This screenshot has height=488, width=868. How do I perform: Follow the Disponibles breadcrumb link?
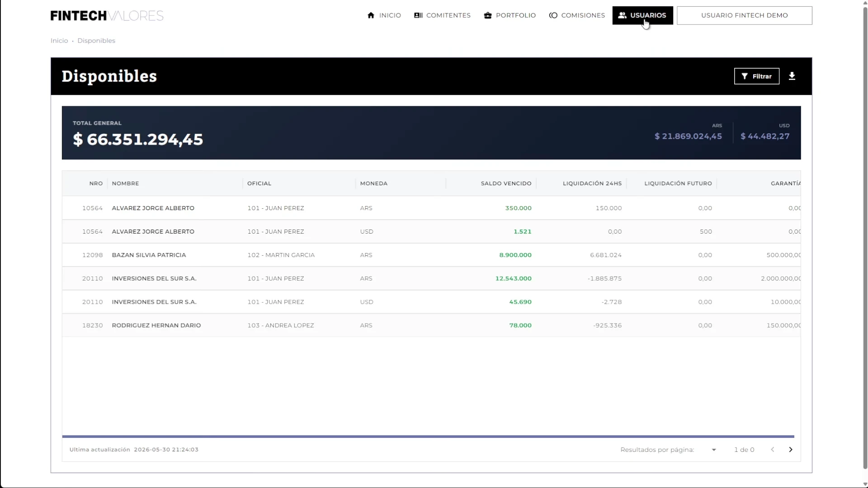[x=96, y=41]
